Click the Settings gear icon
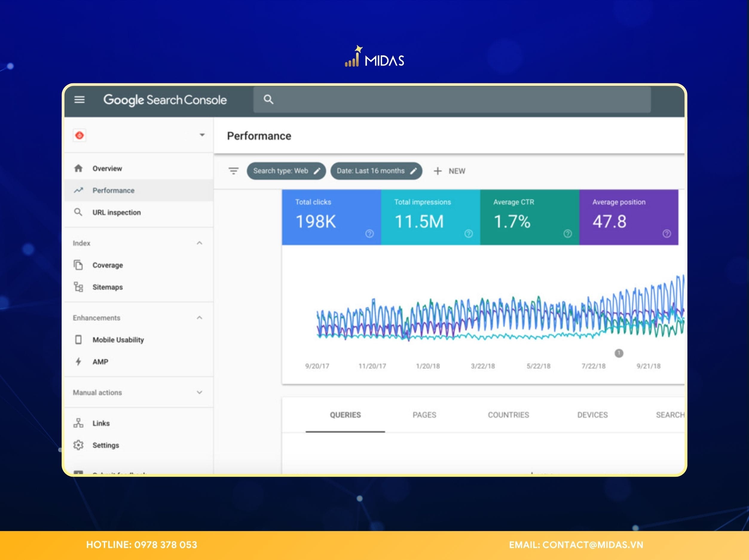This screenshot has width=749, height=560. click(x=78, y=445)
